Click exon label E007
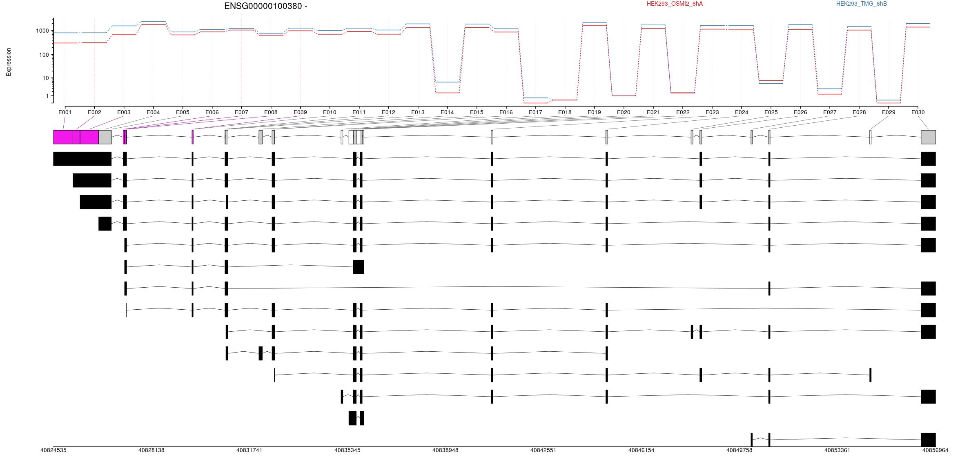The width and height of the screenshot is (980, 457). tap(241, 112)
